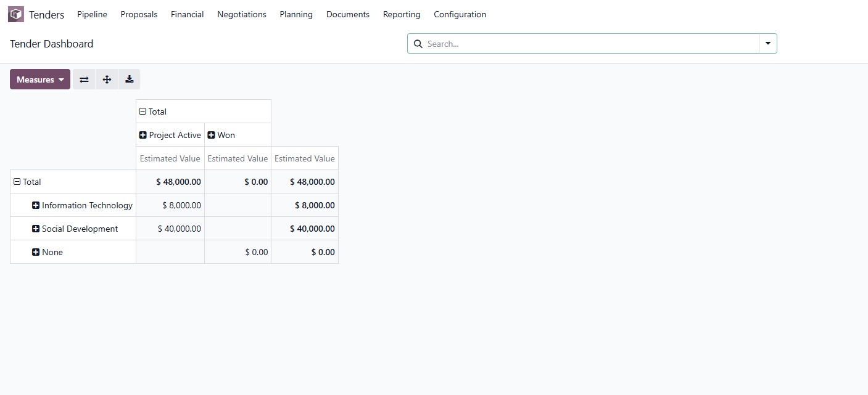The height and width of the screenshot is (395, 868).
Task: Click the Expand all arrows icon
Action: tap(107, 79)
